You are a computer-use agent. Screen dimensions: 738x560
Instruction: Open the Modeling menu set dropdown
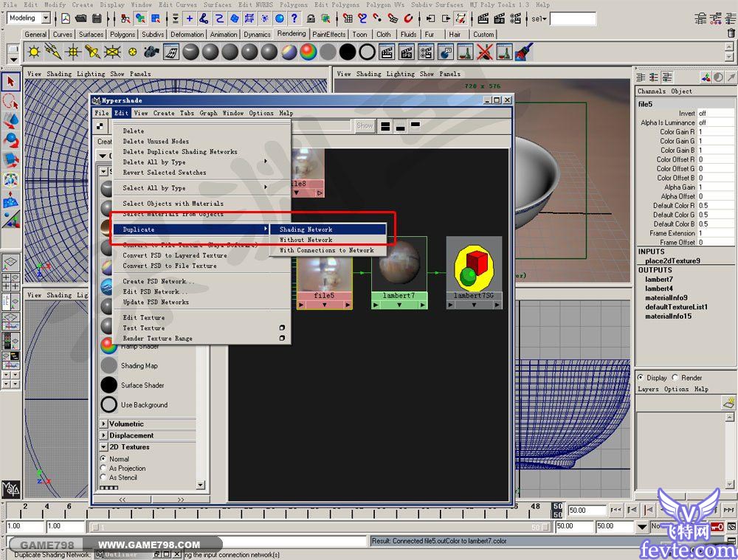[46, 18]
